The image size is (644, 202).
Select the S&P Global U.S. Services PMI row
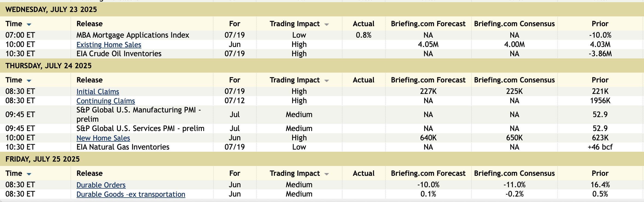point(140,129)
